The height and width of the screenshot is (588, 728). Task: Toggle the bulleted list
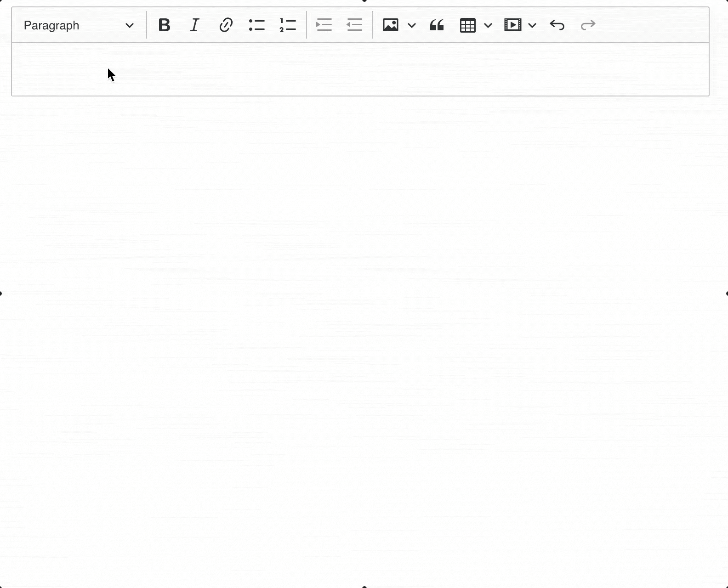[256, 25]
